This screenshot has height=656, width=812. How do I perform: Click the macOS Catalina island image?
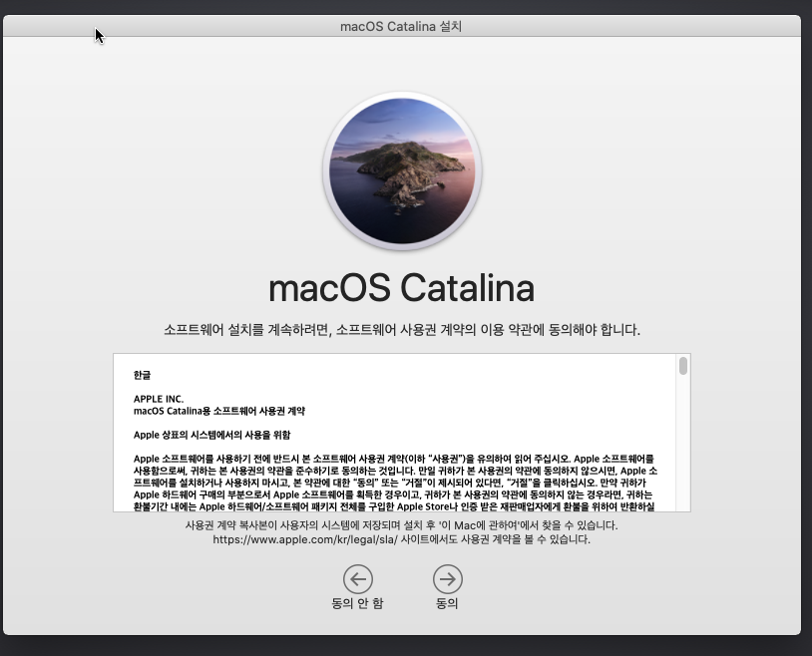click(402, 170)
